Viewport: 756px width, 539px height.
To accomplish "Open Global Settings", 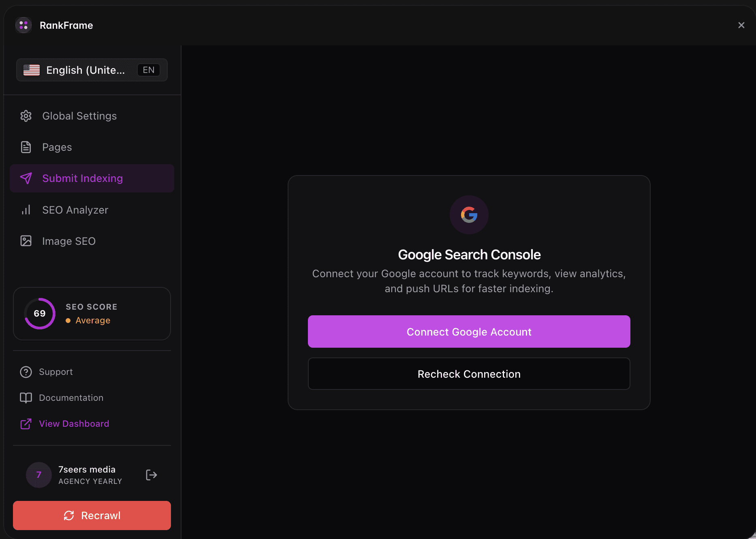I will (x=92, y=116).
